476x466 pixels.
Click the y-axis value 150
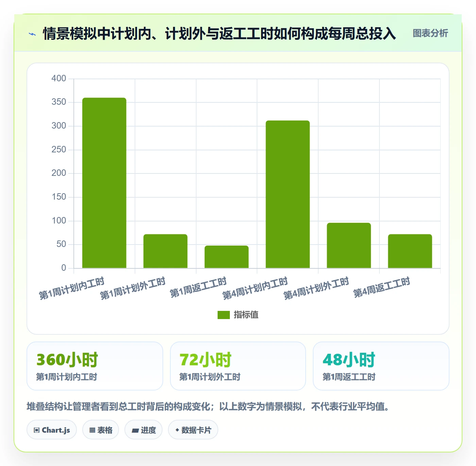(x=59, y=197)
